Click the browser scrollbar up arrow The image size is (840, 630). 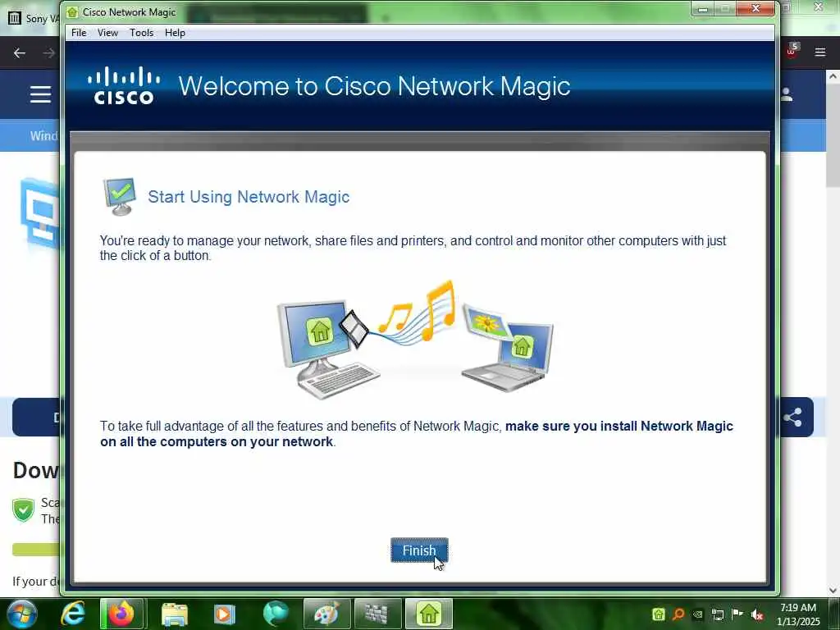tap(833, 76)
